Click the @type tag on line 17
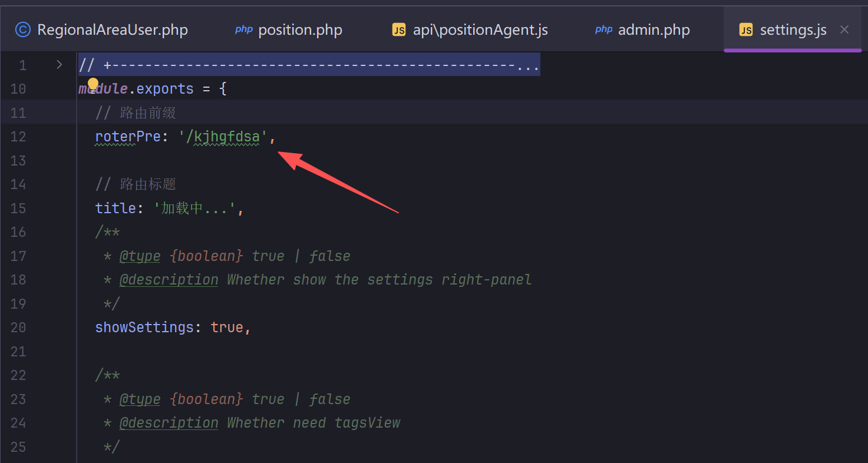868x463 pixels. [x=140, y=256]
